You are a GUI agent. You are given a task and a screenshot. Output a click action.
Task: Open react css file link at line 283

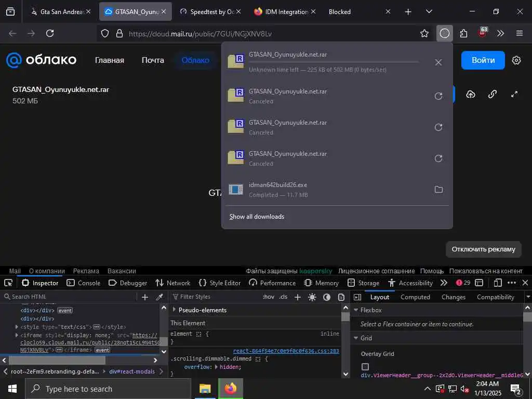(x=286, y=351)
